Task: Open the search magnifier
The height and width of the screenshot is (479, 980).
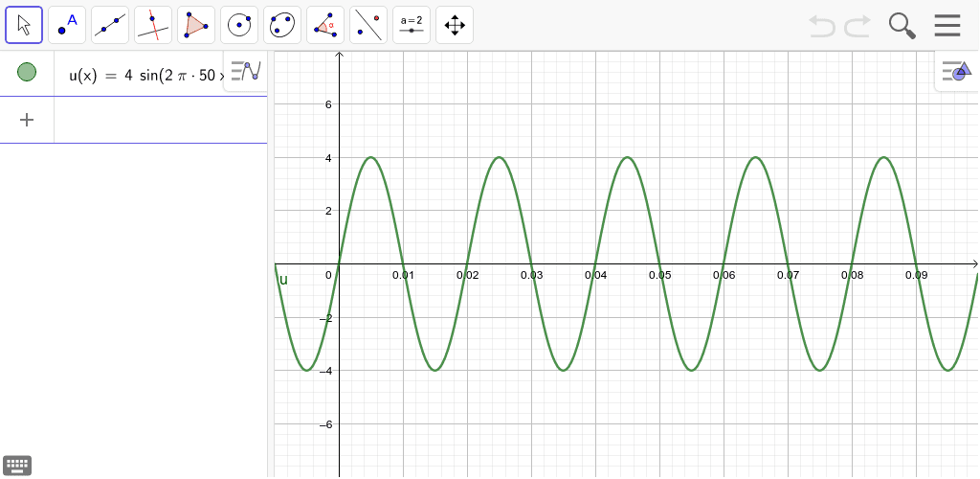Action: 902,26
